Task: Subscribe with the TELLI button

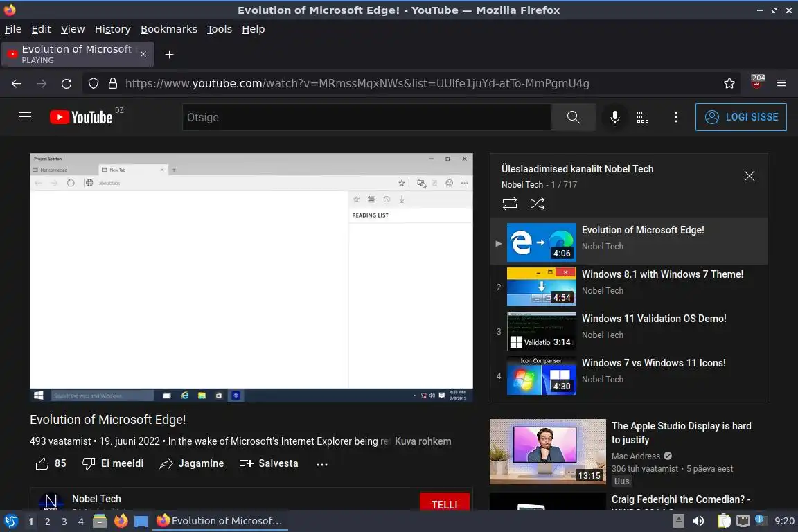Action: tap(444, 503)
